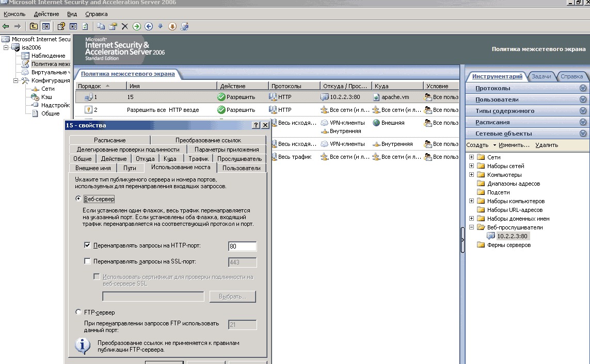
Task: Open the Преобразование ссылок tab
Action: click(x=208, y=140)
